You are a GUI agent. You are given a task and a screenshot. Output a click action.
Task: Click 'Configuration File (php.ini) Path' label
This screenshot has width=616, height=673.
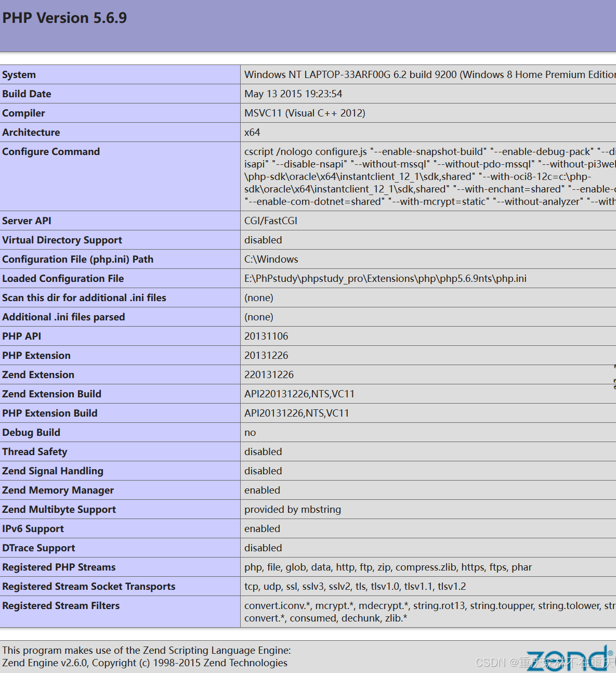tap(78, 259)
